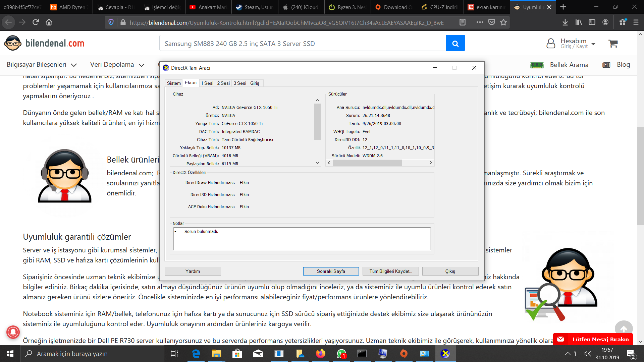Toggle reader view icon in address bar
Viewport: 644px width, 362px height.
pos(463,22)
